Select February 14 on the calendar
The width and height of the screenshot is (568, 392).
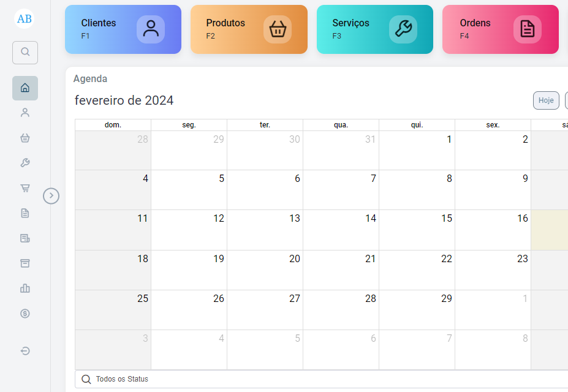(341, 230)
